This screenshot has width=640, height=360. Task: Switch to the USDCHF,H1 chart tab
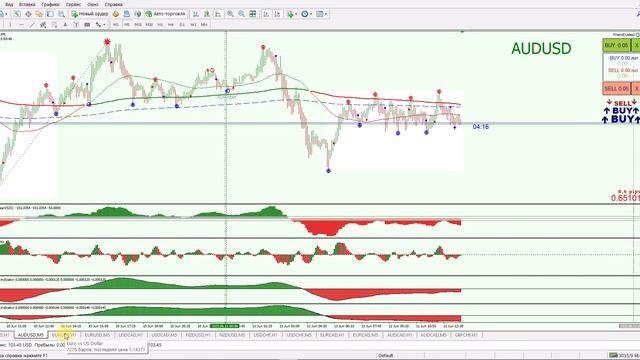pyautogui.click(x=265, y=335)
